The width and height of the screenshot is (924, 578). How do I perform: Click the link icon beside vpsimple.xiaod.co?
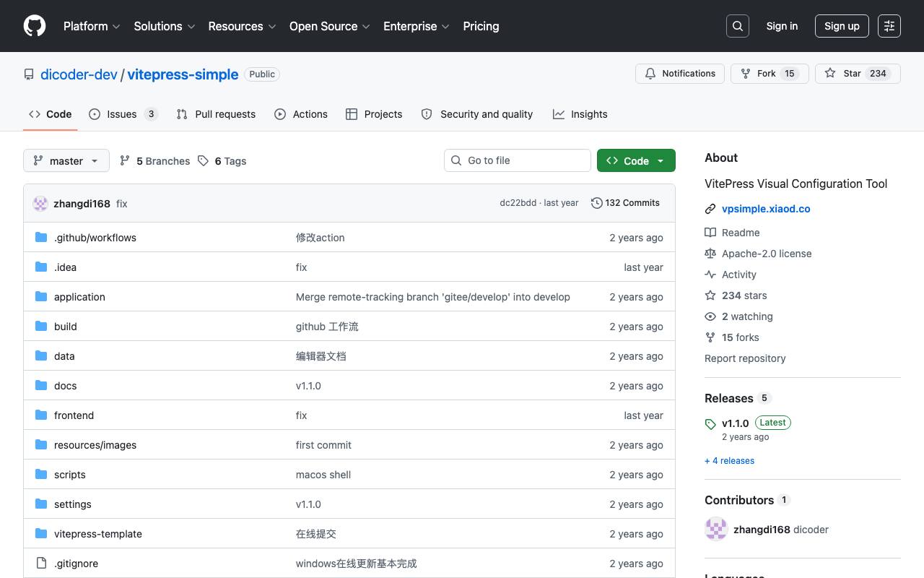(x=710, y=209)
